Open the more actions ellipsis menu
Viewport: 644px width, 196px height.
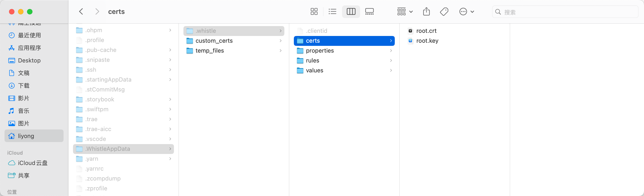pos(466,12)
